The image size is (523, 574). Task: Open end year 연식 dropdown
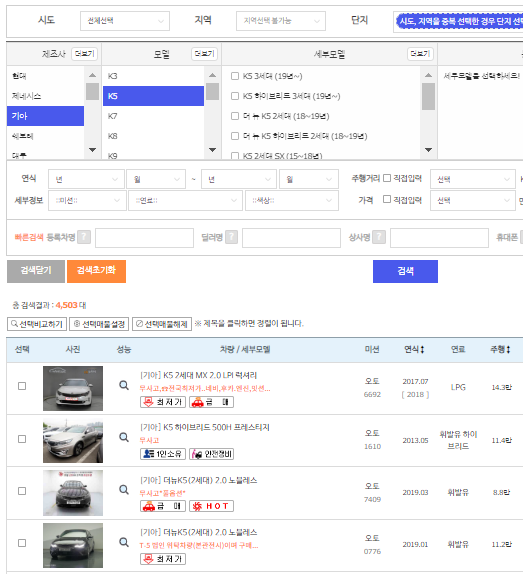click(239, 179)
